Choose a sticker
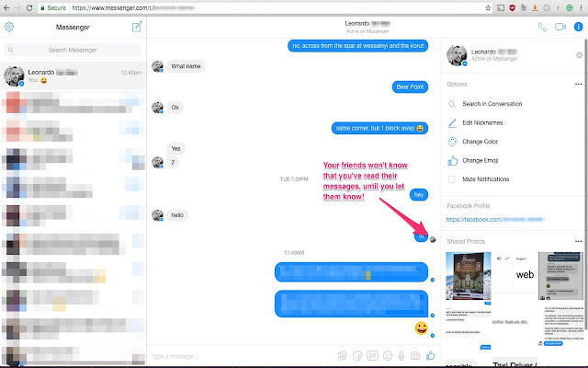588x368 pixels. [357, 356]
